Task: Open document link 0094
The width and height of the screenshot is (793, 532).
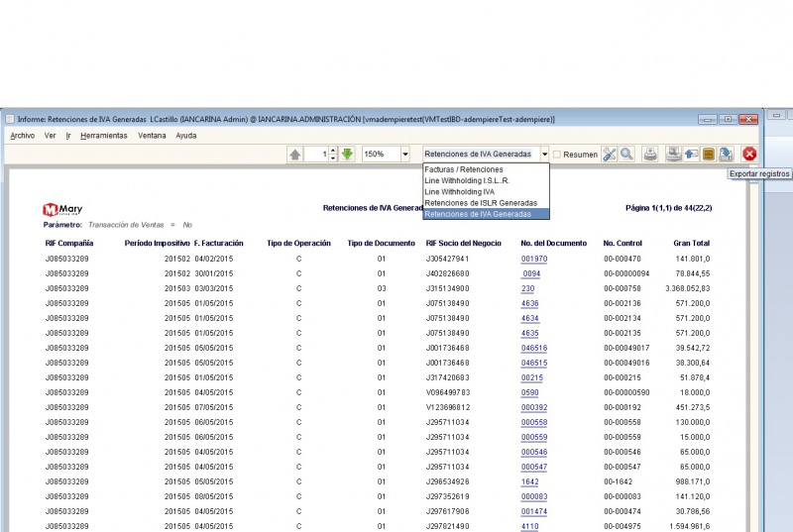Action: pyautogui.click(x=531, y=273)
